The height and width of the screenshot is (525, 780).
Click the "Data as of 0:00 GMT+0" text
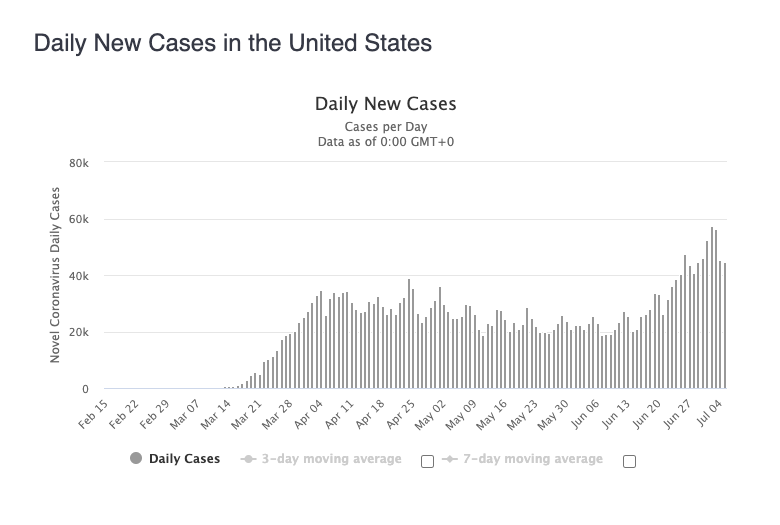(385, 142)
